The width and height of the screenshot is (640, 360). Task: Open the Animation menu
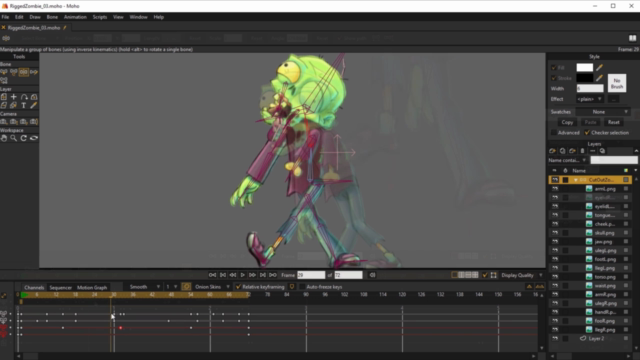tap(75, 17)
